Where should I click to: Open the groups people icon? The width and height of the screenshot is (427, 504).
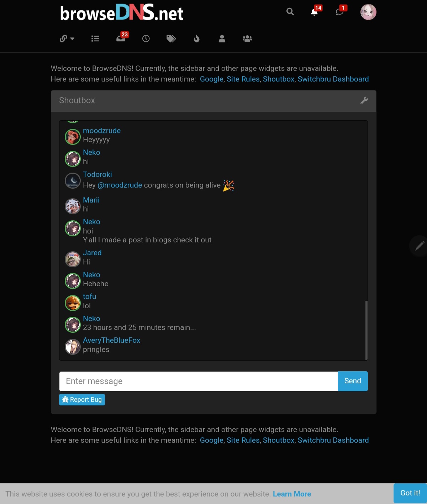[247, 38]
